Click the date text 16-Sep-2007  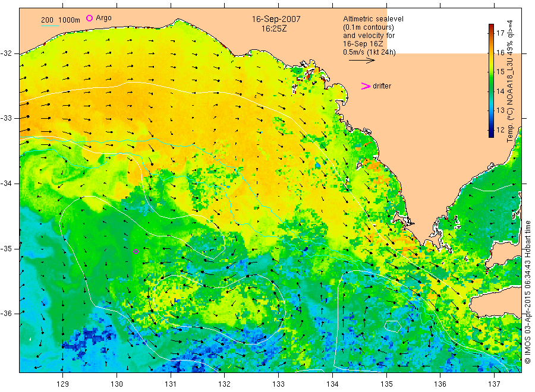click(x=276, y=19)
